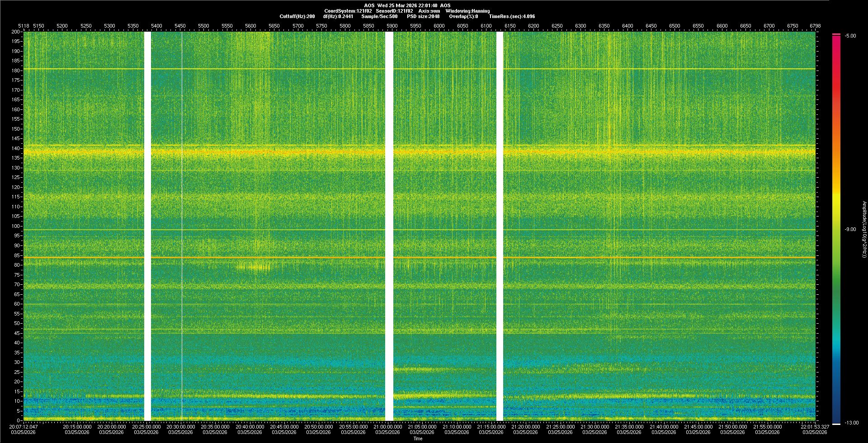The image size is (868, 443).
Task: Click the 21:30:00.000 time axis label
Action: (x=594, y=426)
